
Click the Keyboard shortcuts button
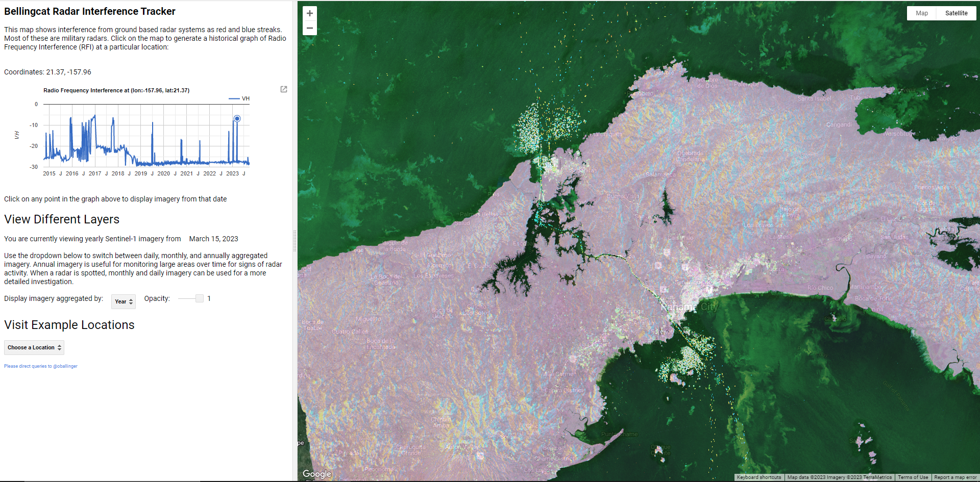(x=759, y=477)
